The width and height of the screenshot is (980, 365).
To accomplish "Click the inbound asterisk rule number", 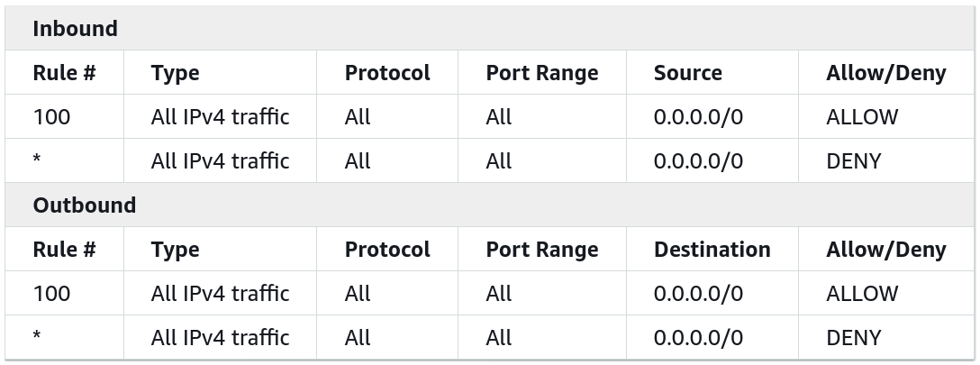I will (x=37, y=161).
